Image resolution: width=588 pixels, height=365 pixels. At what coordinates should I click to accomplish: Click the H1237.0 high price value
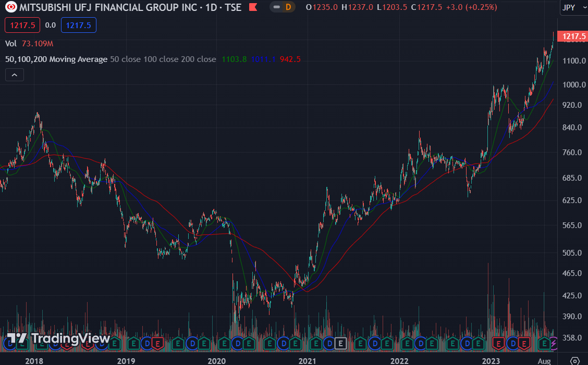[357, 7]
